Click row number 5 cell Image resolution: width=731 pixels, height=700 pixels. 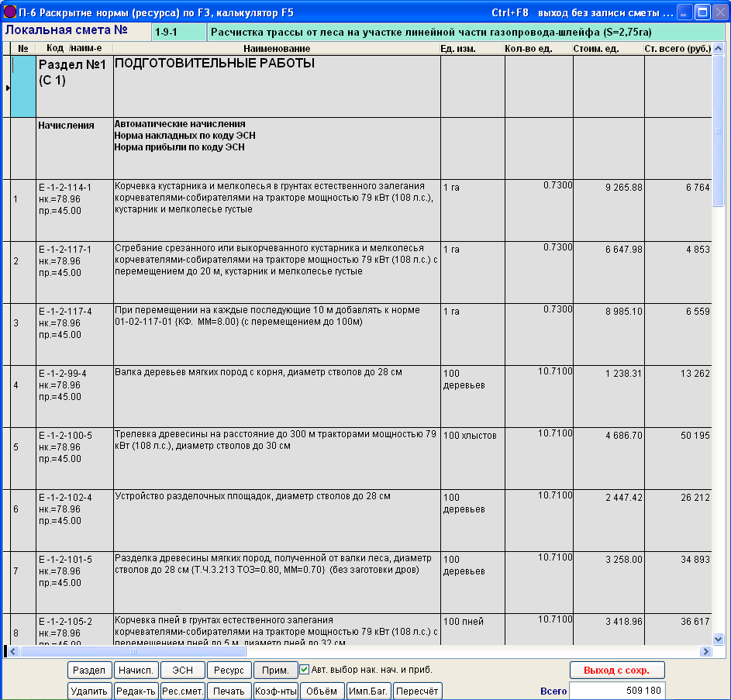[22, 458]
